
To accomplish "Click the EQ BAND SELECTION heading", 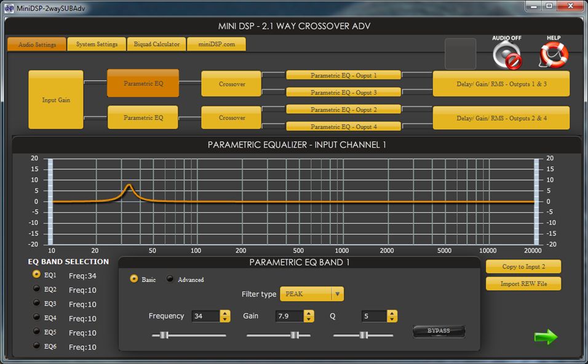I will point(68,262).
